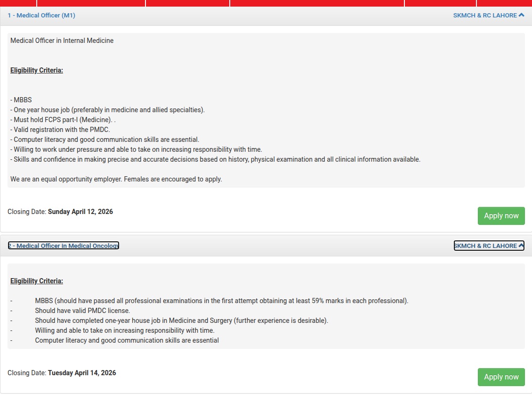Click 'Valid registration with the PMDC' line
532x395 pixels.
click(x=61, y=130)
